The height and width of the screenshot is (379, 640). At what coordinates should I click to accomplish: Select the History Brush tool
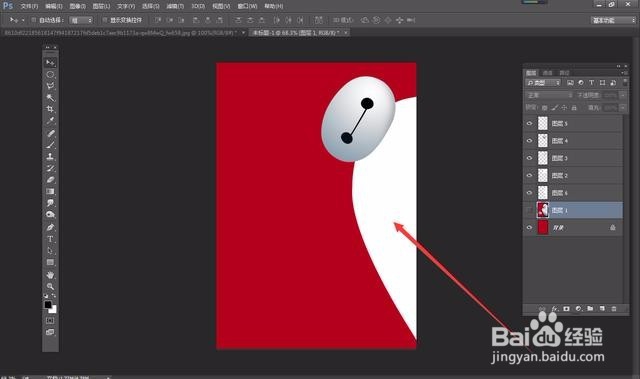[50, 168]
